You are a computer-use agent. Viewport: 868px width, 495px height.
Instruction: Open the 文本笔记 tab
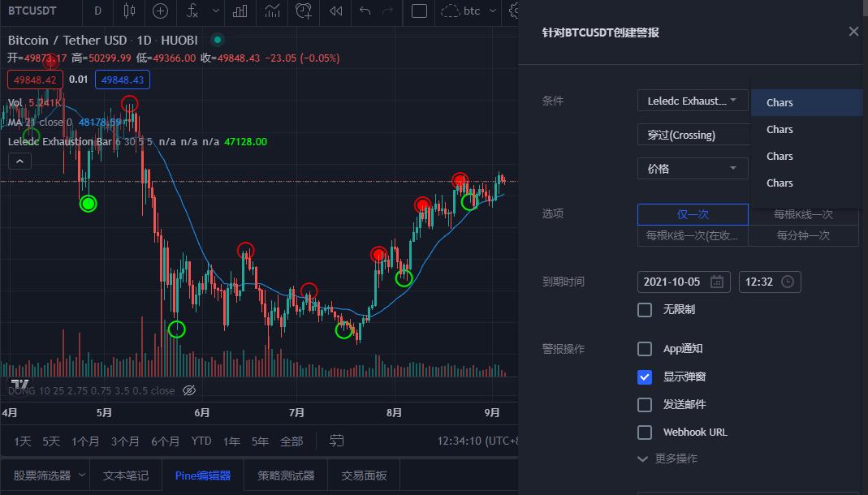pyautogui.click(x=126, y=475)
